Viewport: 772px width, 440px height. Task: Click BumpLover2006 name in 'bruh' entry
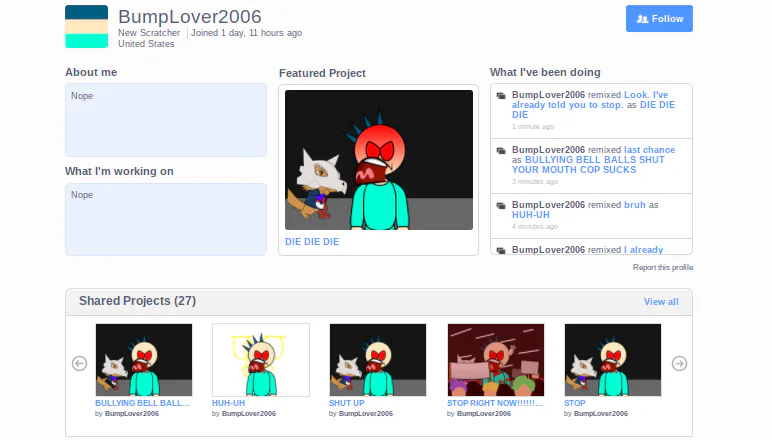[548, 205]
